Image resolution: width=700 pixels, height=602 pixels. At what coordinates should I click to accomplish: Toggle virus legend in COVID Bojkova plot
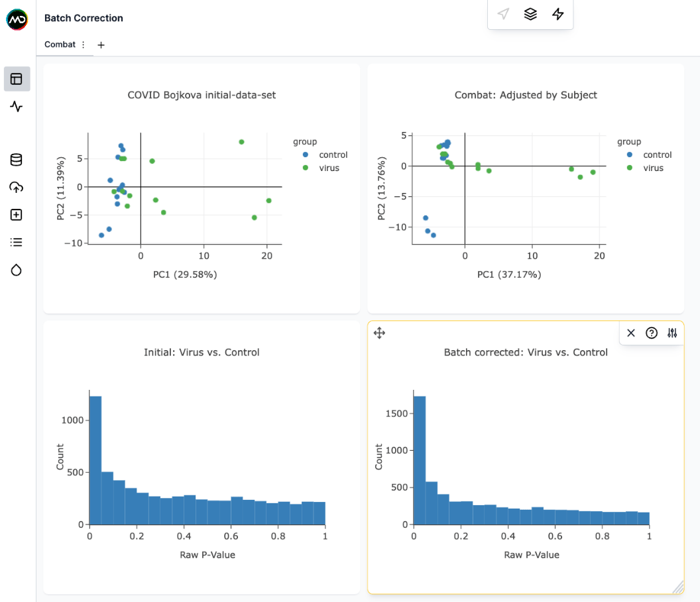click(x=321, y=168)
